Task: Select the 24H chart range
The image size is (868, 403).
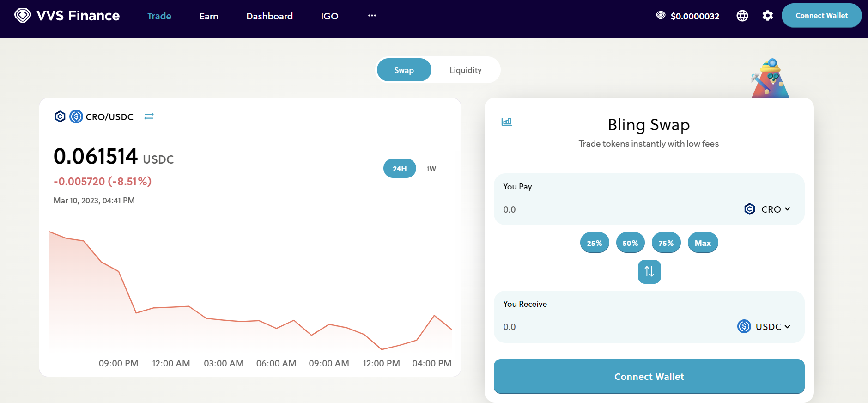Action: (400, 168)
